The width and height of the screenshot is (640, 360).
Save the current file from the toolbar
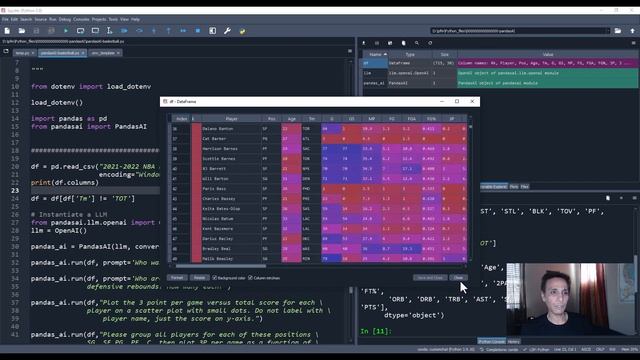click(x=36, y=31)
